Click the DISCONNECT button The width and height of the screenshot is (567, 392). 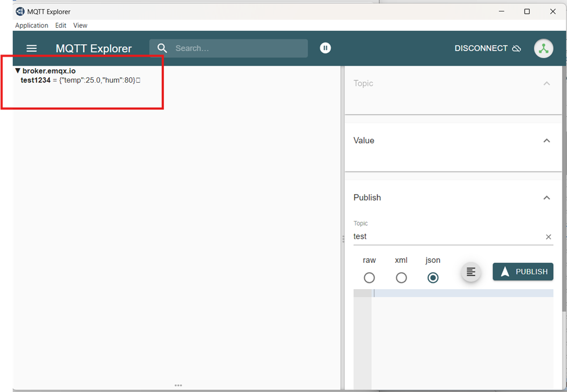click(x=481, y=49)
